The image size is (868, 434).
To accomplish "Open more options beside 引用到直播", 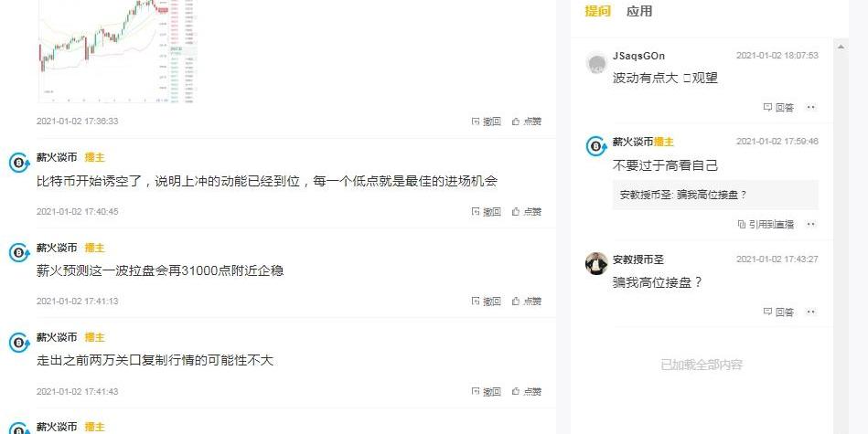I will pyautogui.click(x=810, y=225).
